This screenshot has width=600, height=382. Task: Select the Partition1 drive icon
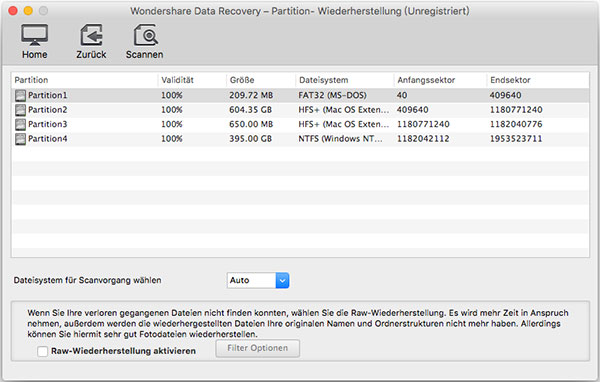tap(20, 95)
